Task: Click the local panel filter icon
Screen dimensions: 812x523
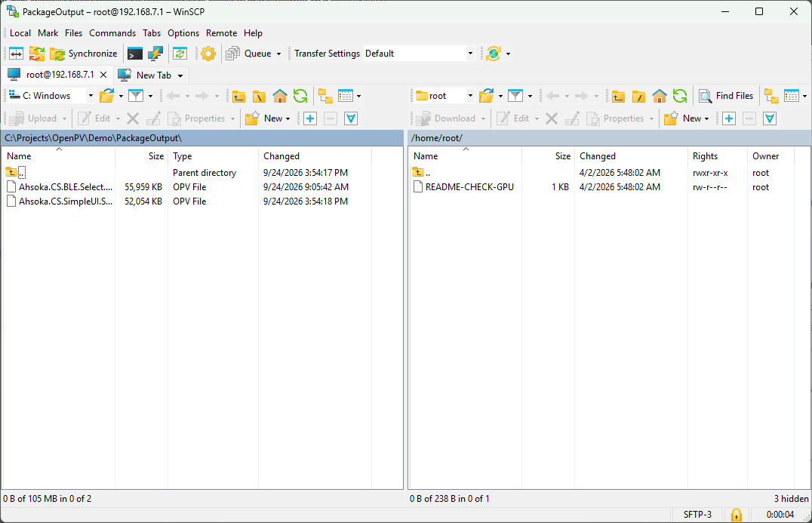Action: [x=136, y=96]
